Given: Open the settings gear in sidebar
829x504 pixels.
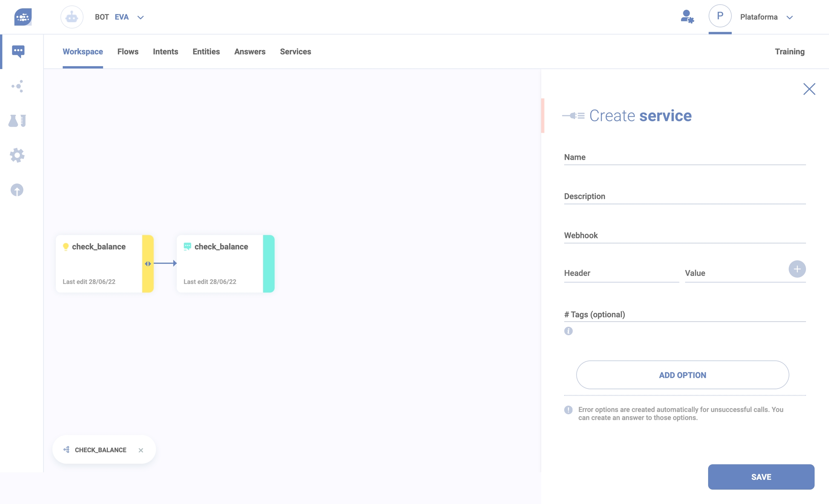Looking at the screenshot, I should coord(17,155).
